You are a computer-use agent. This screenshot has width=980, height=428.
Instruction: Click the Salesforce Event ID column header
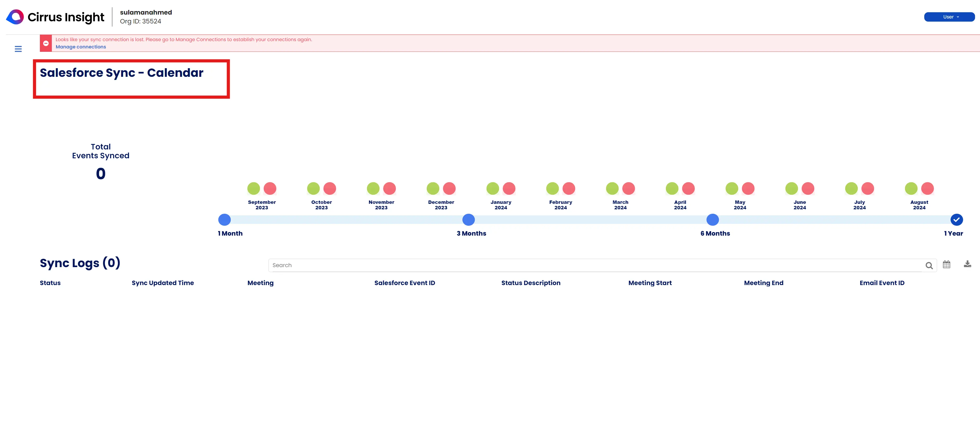coord(404,283)
